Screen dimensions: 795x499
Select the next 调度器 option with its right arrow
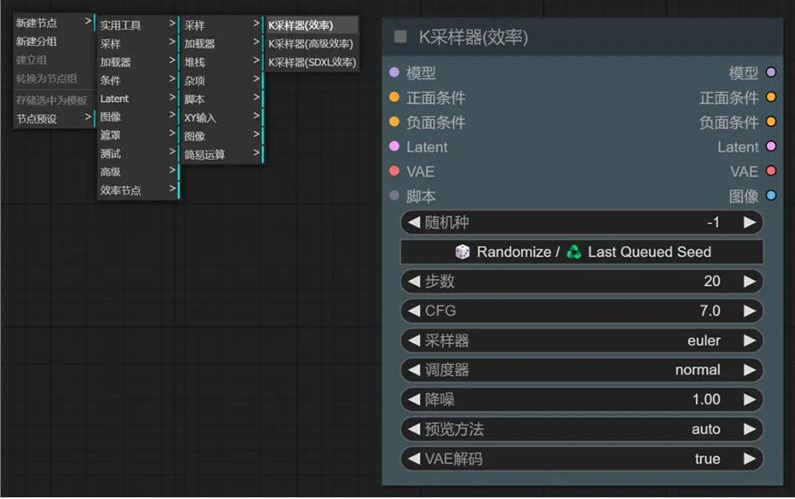[x=749, y=370]
